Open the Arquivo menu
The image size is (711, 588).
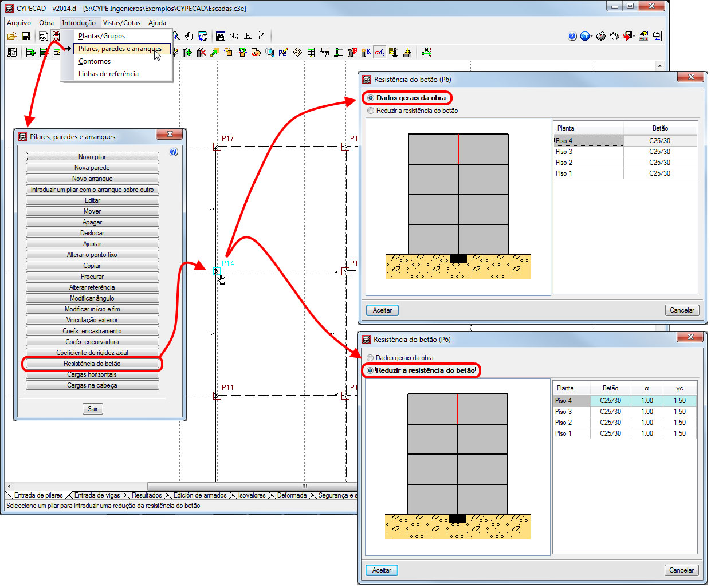(19, 23)
